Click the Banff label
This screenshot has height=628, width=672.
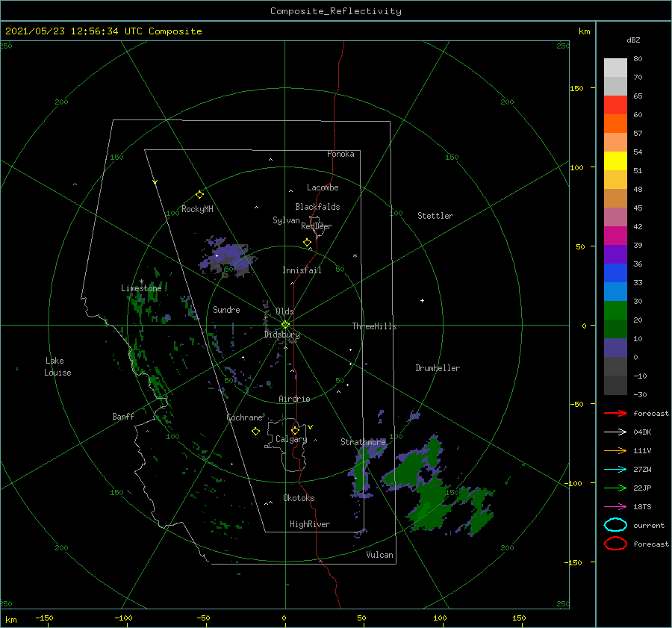(x=123, y=416)
